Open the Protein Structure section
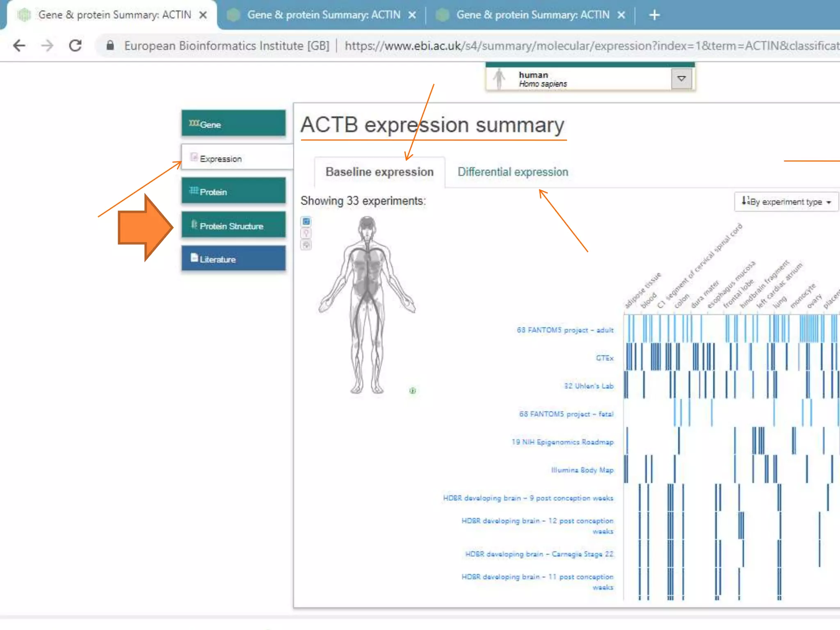Screen dimensions: 840x630 coord(233,226)
